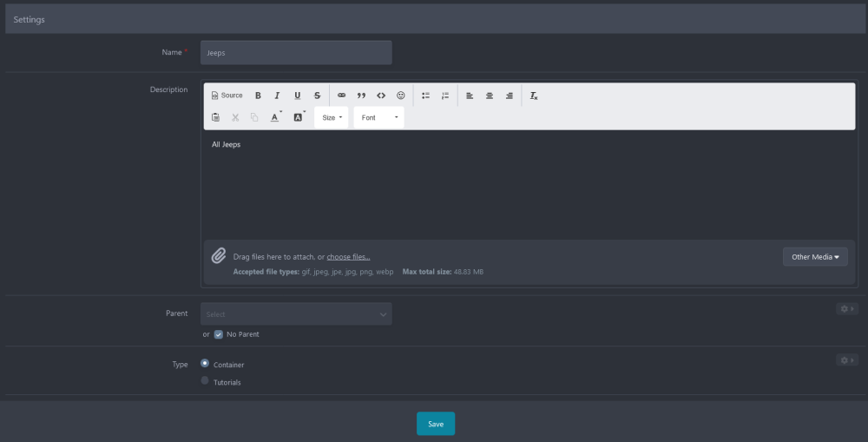Select the Container type radio button
The width and height of the screenshot is (868, 442).
pyautogui.click(x=205, y=364)
